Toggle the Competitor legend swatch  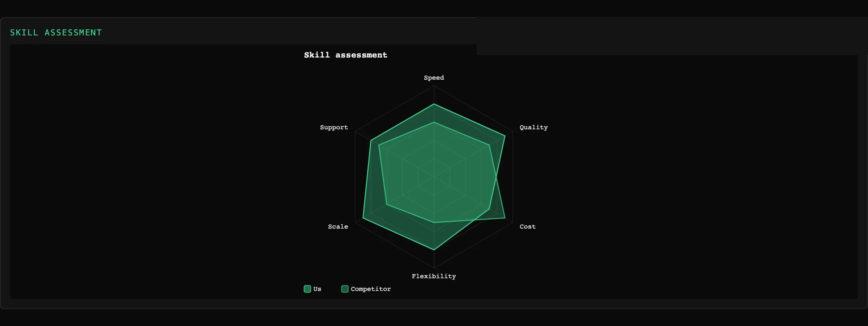point(345,289)
